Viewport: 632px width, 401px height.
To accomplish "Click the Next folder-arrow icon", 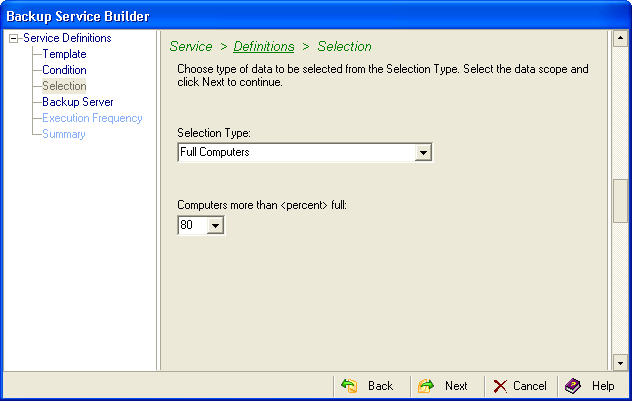I will tap(426, 386).
